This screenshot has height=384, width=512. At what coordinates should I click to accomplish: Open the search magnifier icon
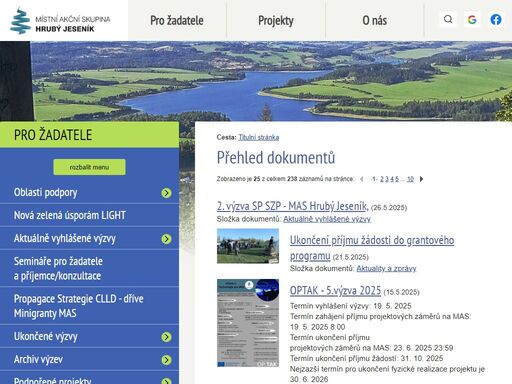(448, 19)
